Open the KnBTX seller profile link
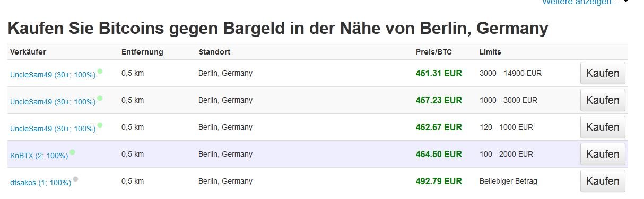The image size is (644, 199). [x=39, y=156]
